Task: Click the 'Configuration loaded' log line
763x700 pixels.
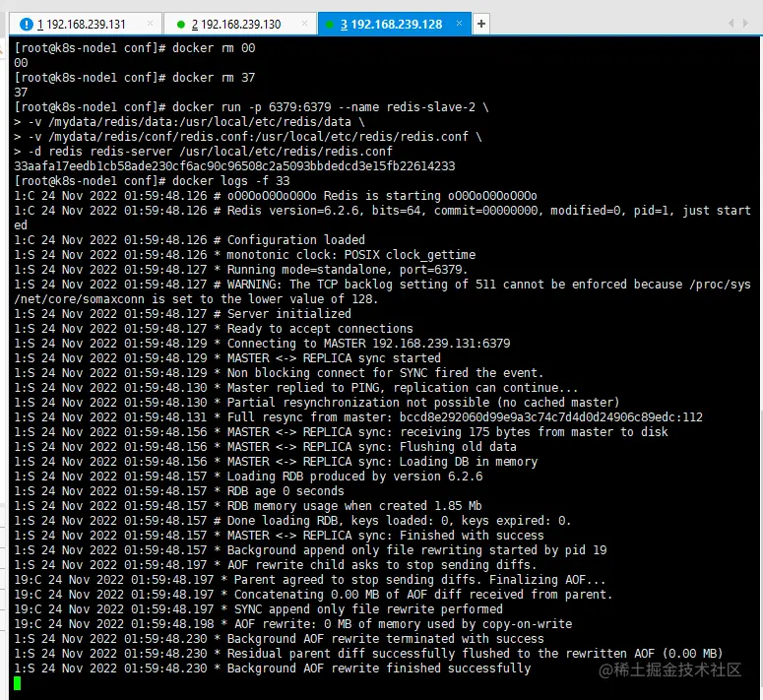Action: (x=190, y=240)
